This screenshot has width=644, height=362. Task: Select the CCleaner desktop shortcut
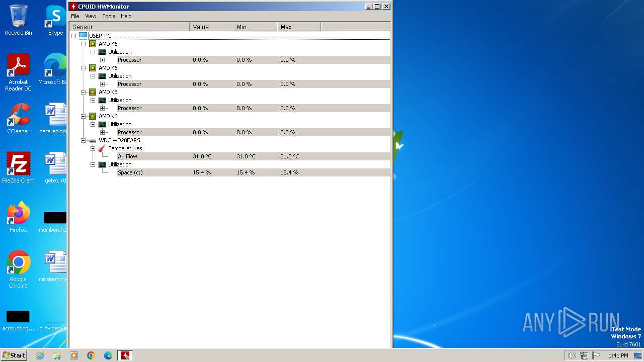click(x=18, y=119)
